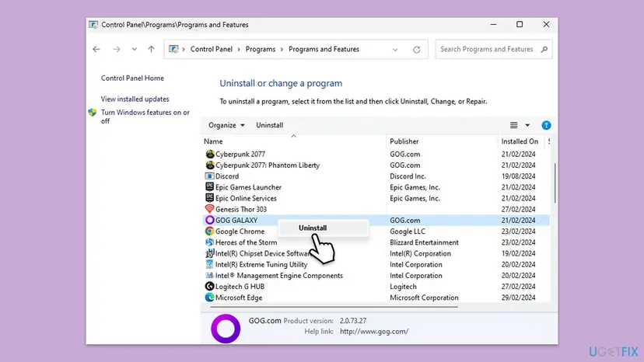
Task: Sort by the Name column header
Action: 213,141
